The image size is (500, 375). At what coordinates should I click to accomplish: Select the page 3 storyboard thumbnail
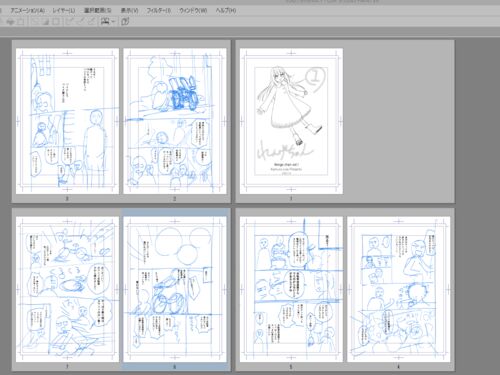[x=67, y=121]
